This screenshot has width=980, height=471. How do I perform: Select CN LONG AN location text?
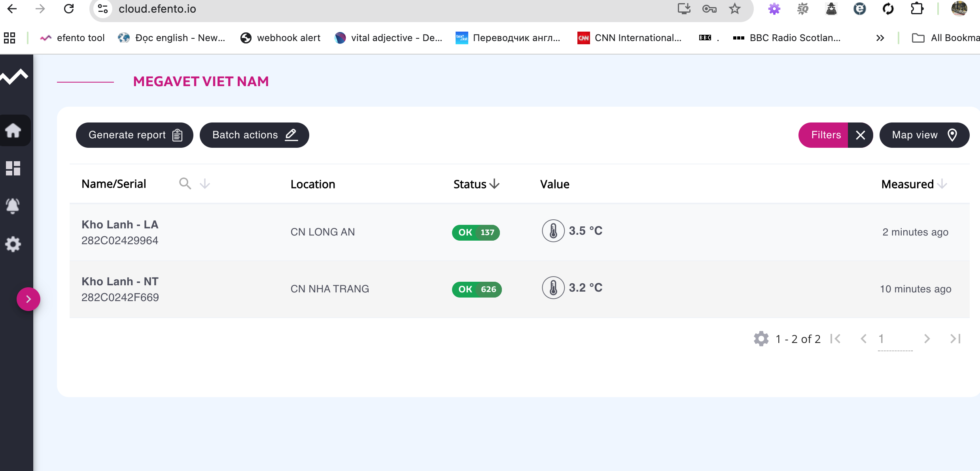click(323, 232)
